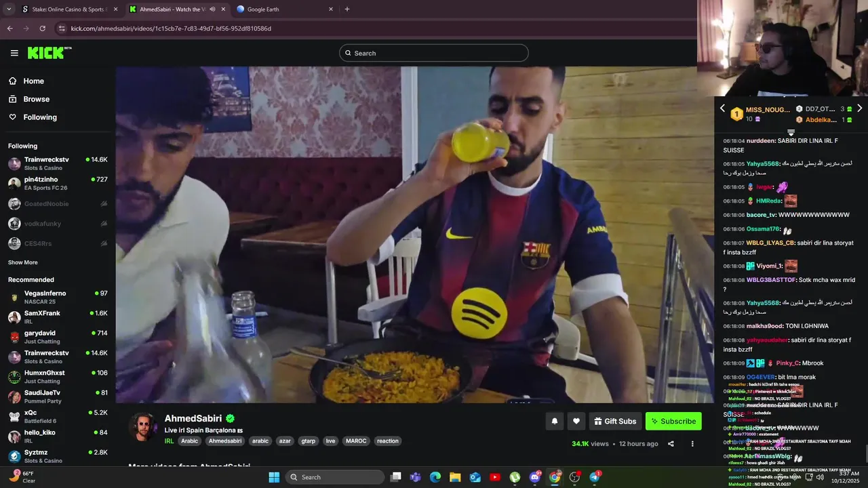Viewport: 868px width, 488px height.
Task: Open site information icon in address bar
Action: 62,28
